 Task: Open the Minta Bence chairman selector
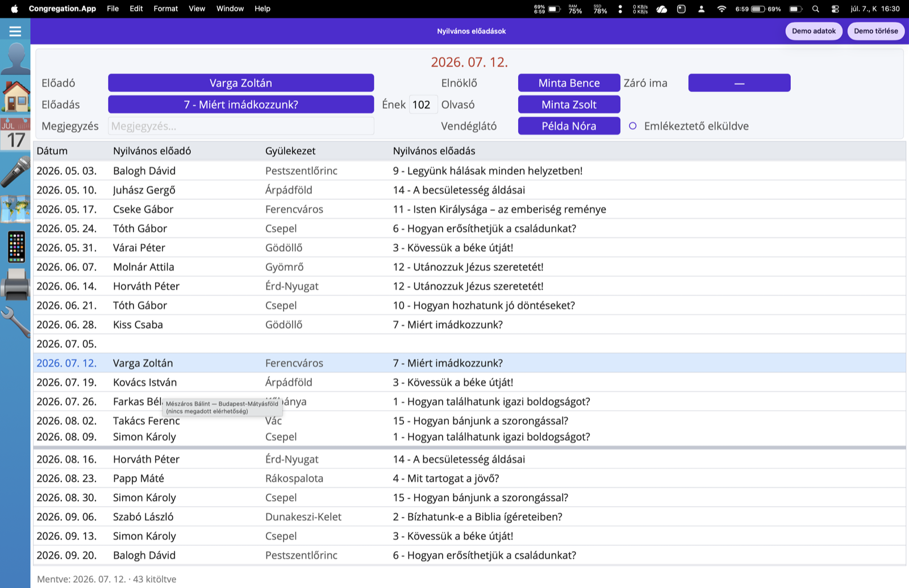[569, 83]
